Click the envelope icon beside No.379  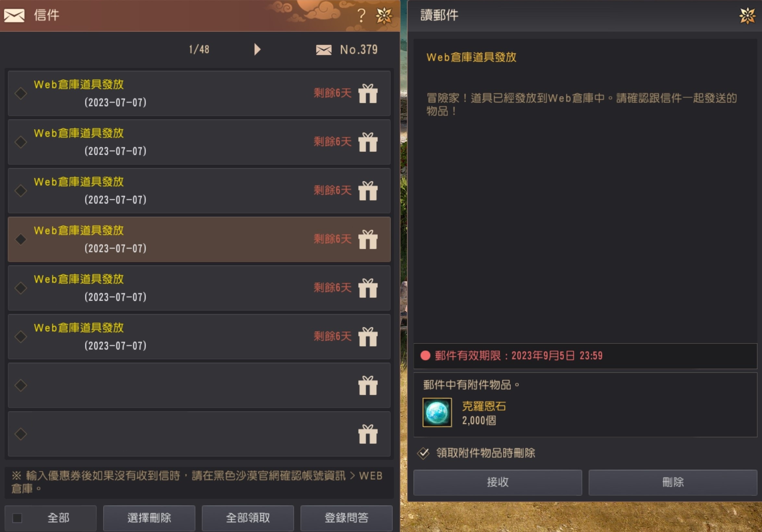[324, 50]
